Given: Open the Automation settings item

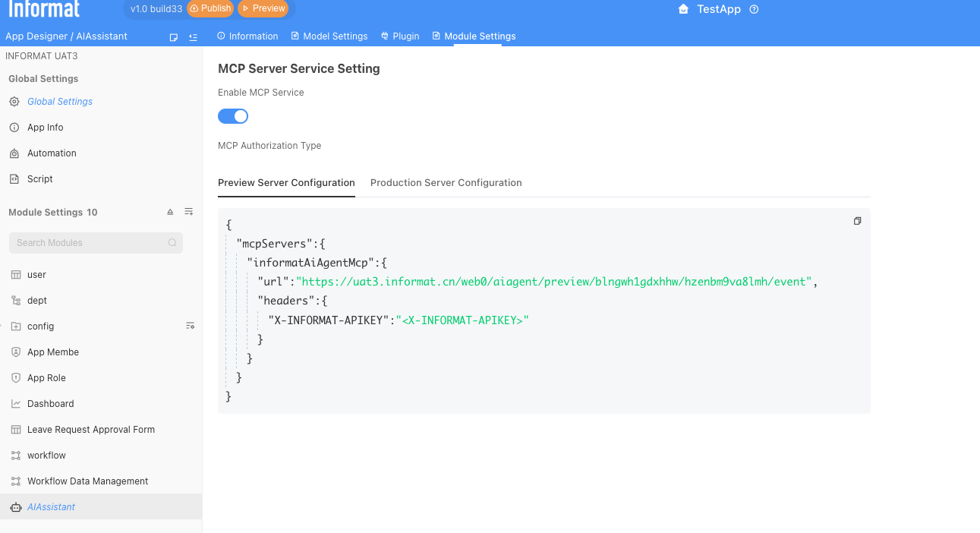Looking at the screenshot, I should [x=52, y=153].
